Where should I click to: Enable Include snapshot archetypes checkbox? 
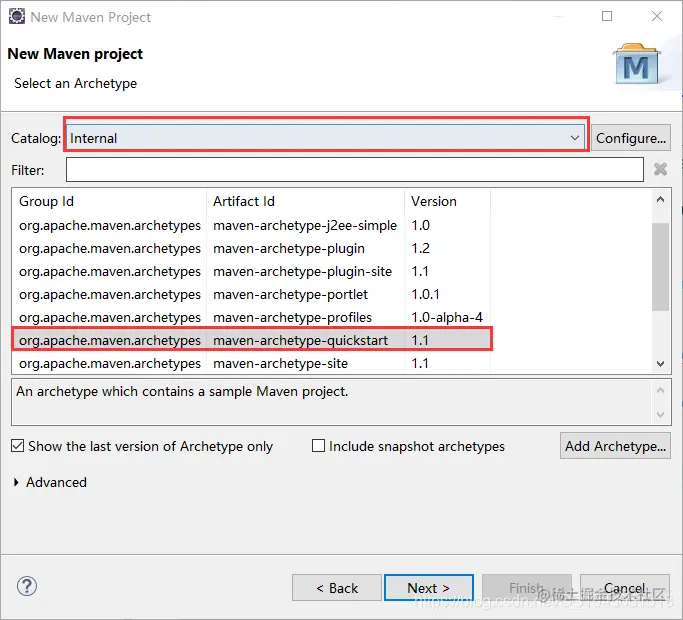(318, 446)
